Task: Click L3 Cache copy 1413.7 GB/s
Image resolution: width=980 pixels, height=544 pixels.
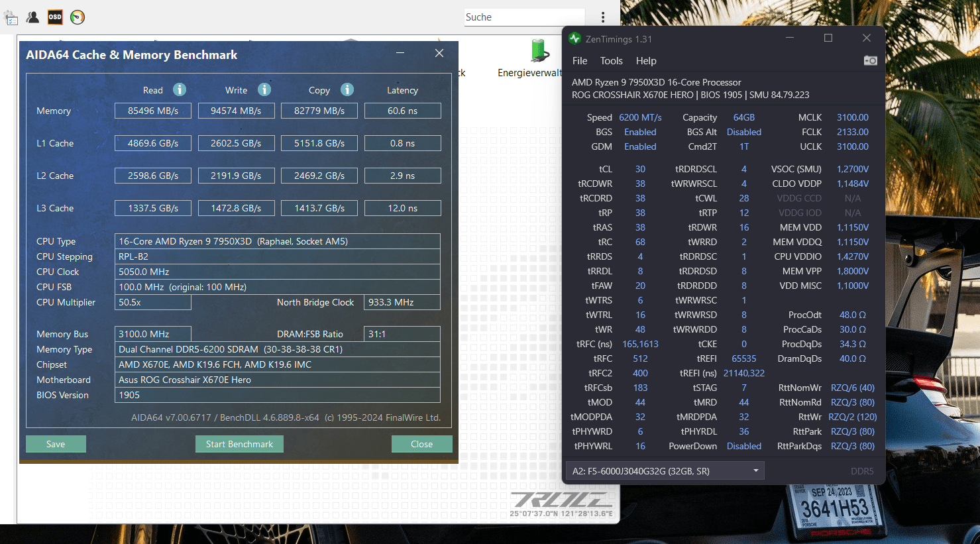Action: pos(319,208)
